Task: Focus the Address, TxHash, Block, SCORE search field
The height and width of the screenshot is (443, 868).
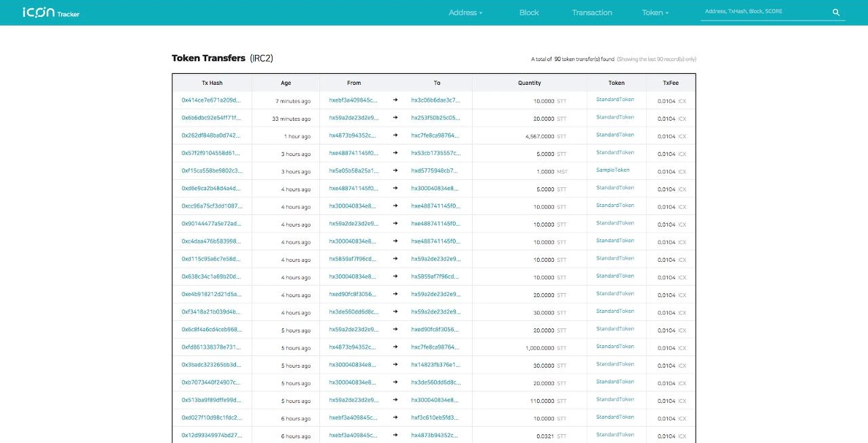Action: click(764, 12)
